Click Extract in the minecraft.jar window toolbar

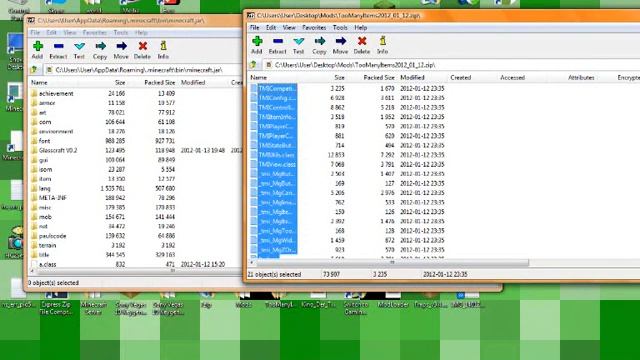pyautogui.click(x=58, y=50)
